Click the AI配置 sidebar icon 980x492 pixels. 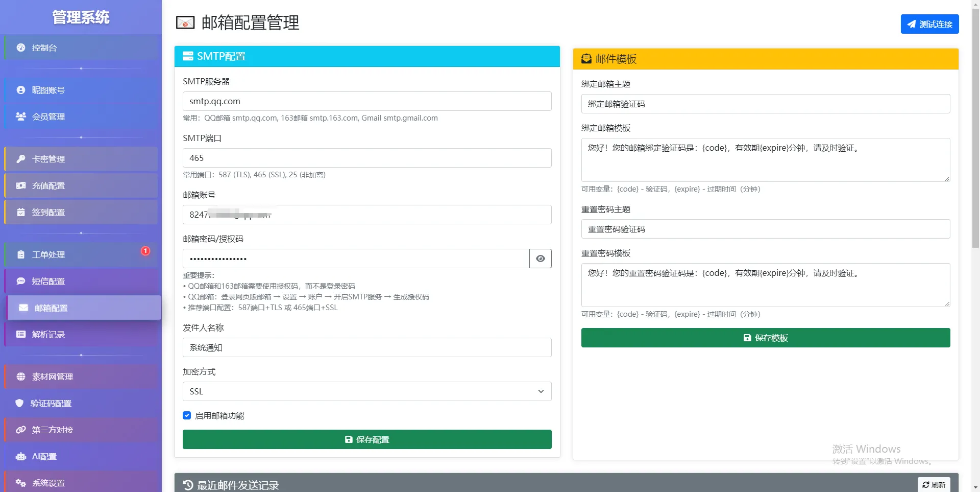20,456
